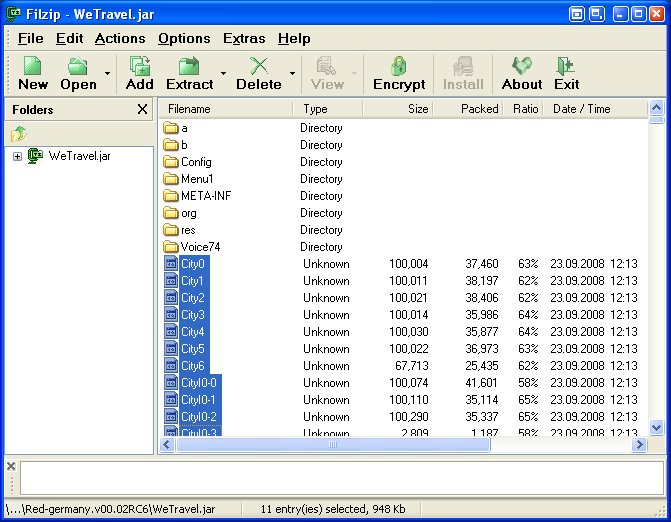
Task: Click the status text '11 entry(ies) selected, 948 Kb'
Action: (x=333, y=509)
